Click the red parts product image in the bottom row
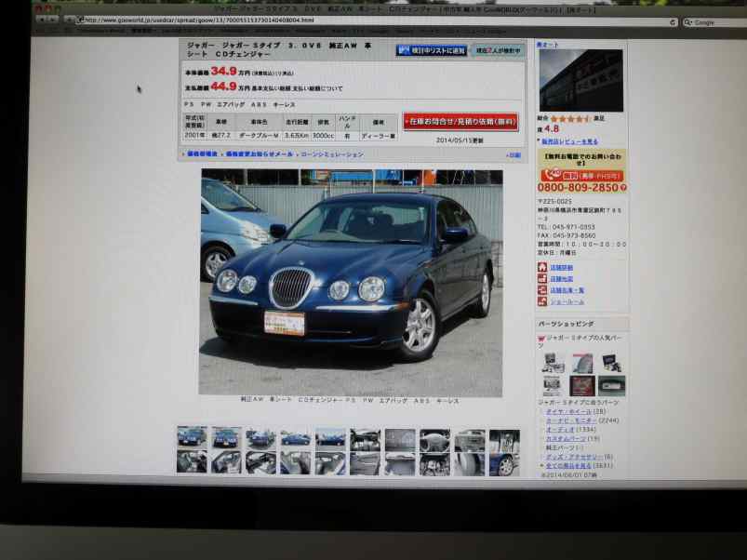The image size is (747, 560). pos(582,386)
